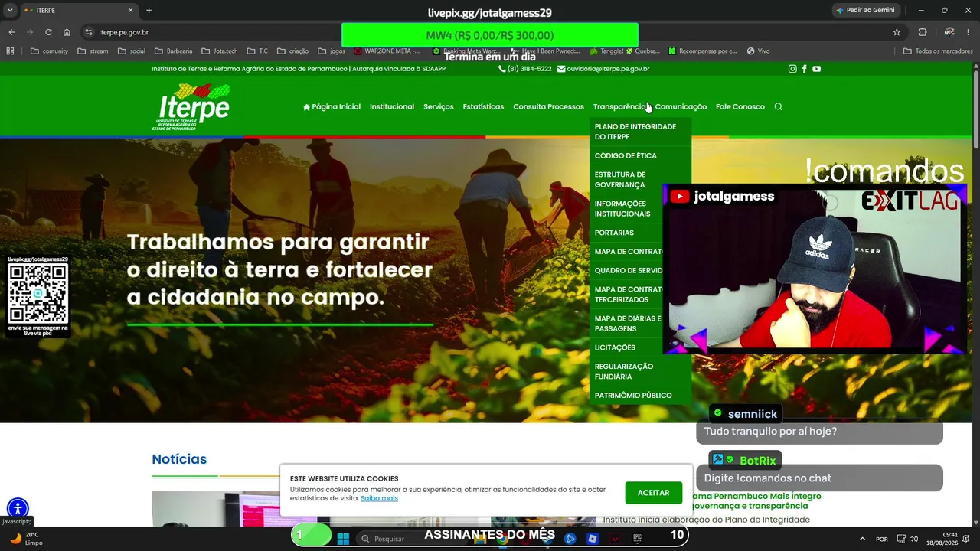The height and width of the screenshot is (551, 980).
Task: Open the volume control in system tray
Action: 913,539
